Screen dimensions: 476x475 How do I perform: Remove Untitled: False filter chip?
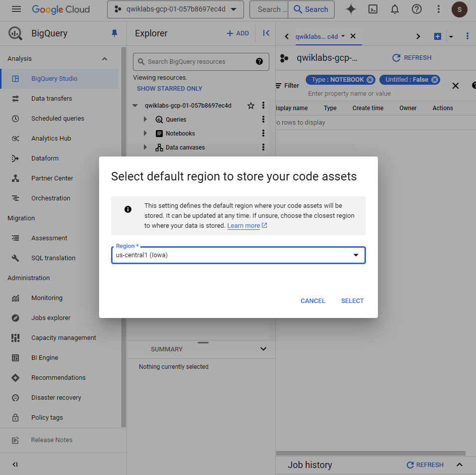tap(435, 80)
